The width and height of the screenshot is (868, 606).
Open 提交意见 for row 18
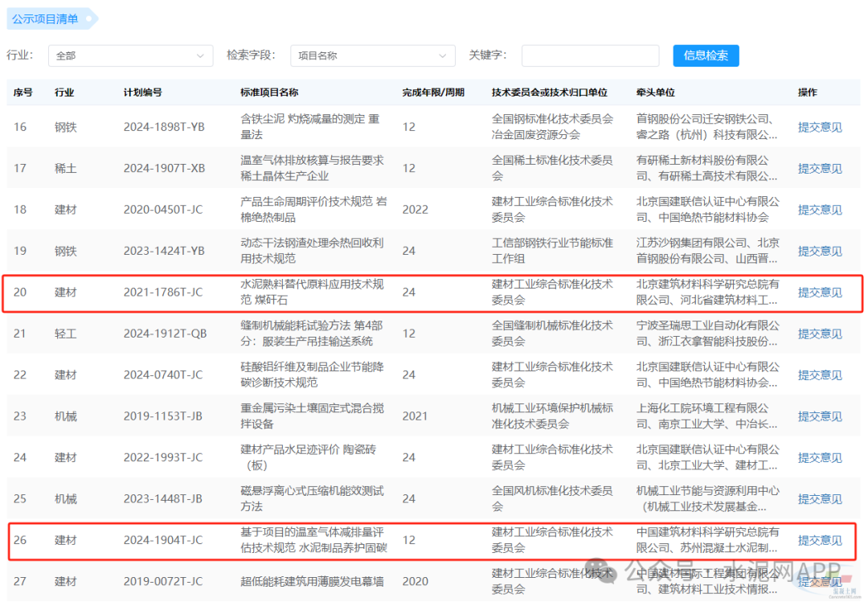click(x=820, y=210)
